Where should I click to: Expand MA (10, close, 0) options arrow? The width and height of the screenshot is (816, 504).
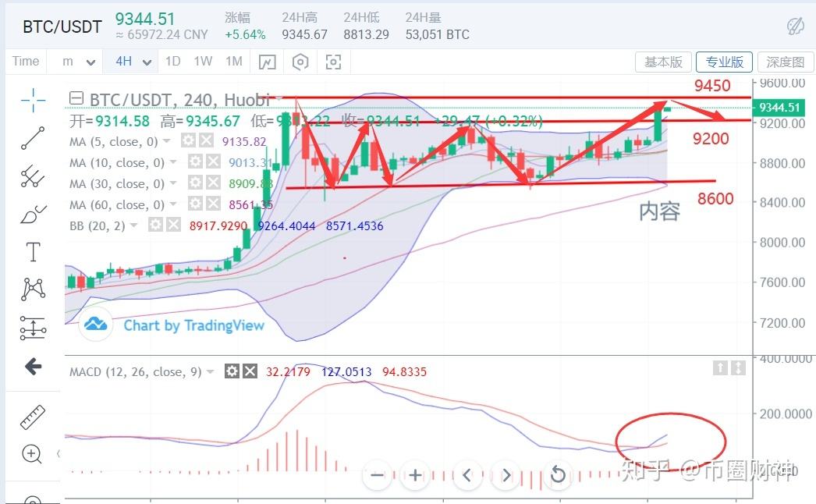tap(173, 162)
